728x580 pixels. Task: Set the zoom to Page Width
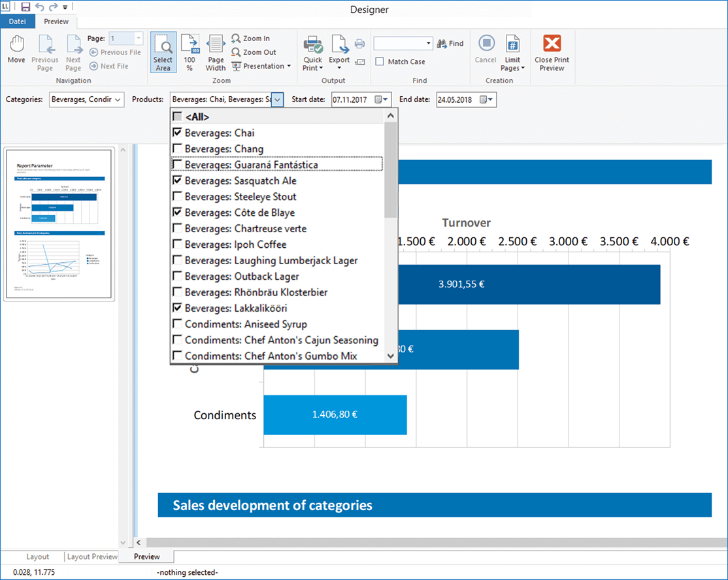point(216,52)
